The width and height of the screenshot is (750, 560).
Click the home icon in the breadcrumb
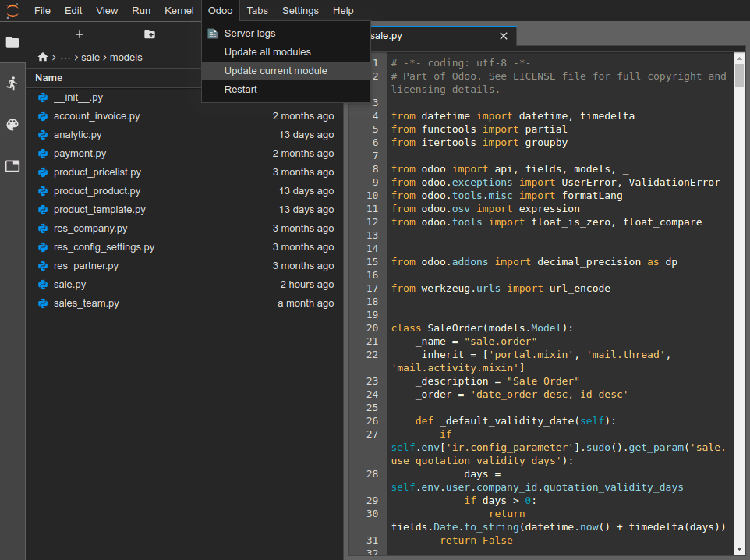[x=43, y=57]
